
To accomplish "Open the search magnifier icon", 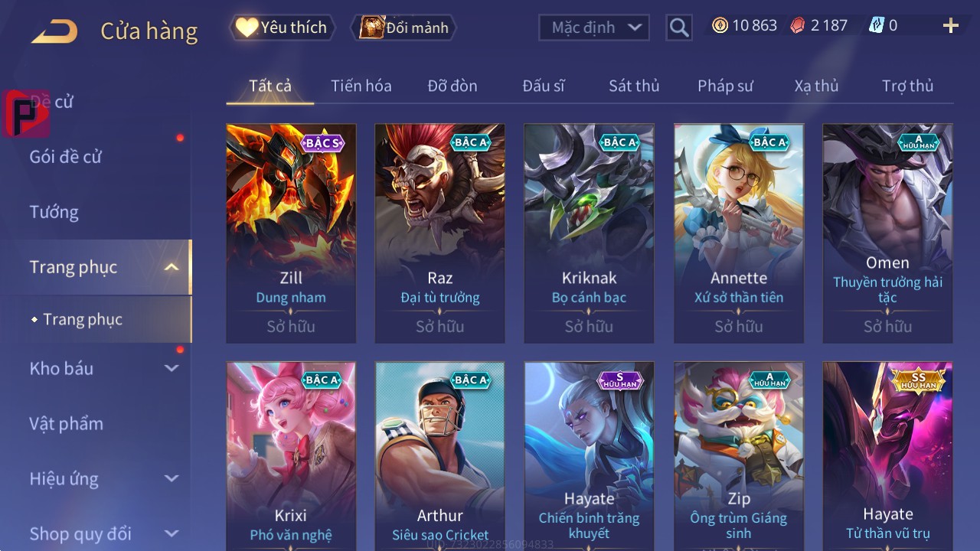I will [x=679, y=28].
